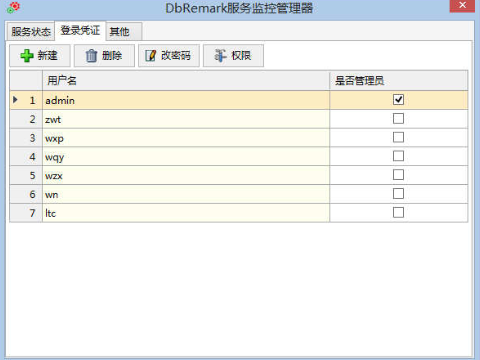Select the wn username cell
This screenshot has width=480, height=360.
(186, 194)
